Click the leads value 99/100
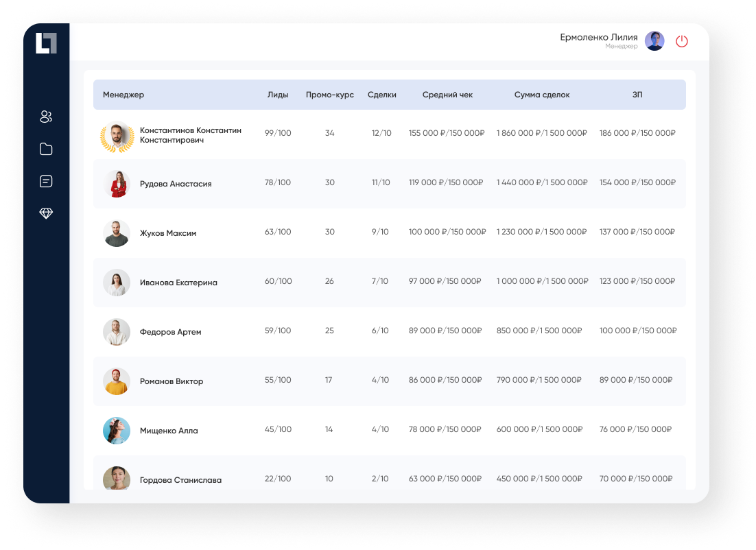756x550 pixels. coord(278,133)
